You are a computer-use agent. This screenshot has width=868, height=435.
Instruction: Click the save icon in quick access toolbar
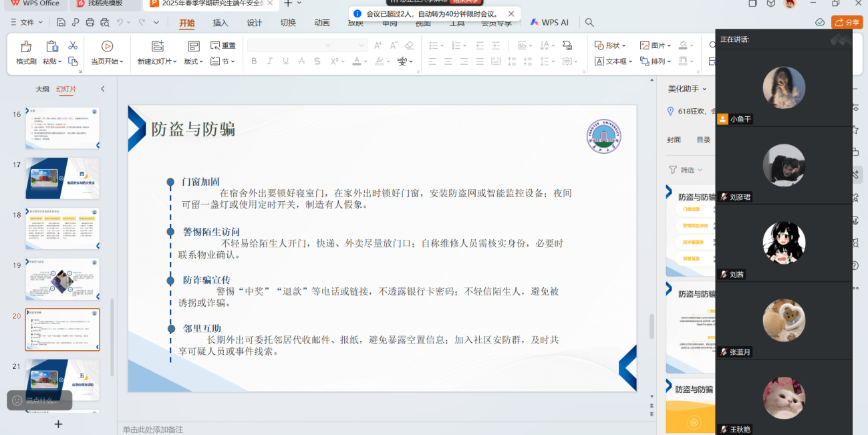tap(61, 23)
